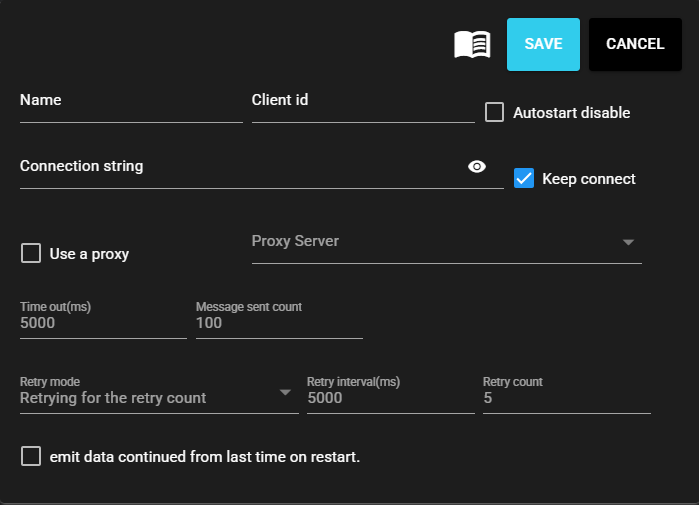699x505 pixels.
Task: Click the Proxy Server dropdown arrow
Action: [x=628, y=242]
